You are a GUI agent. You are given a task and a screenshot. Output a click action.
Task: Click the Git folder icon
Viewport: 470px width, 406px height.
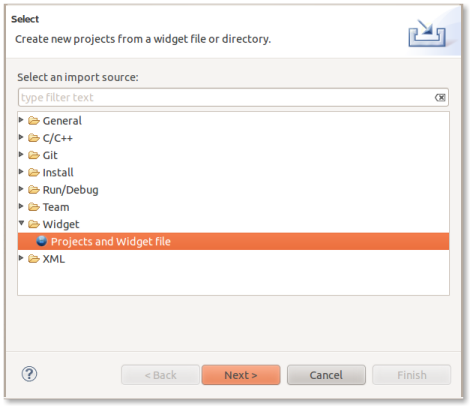[34, 155]
